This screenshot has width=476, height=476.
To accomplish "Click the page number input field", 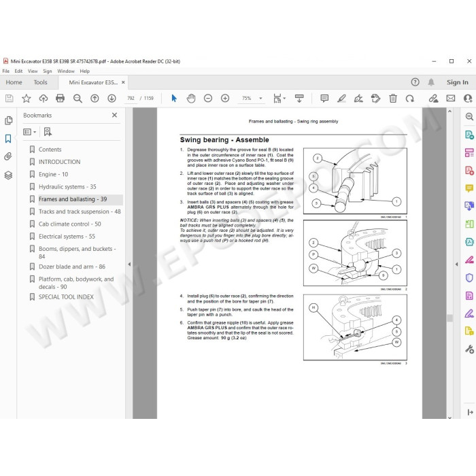I will tap(131, 99).
